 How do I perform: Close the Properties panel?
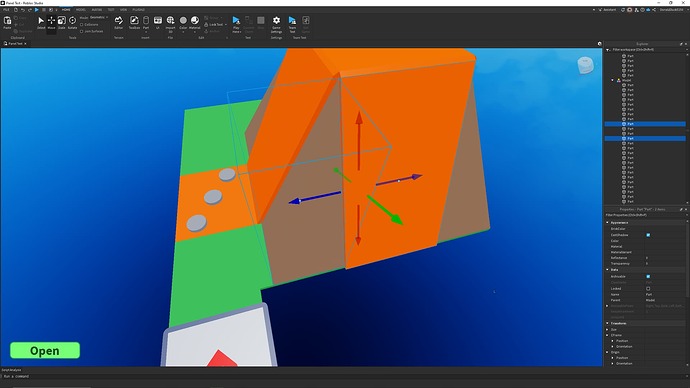click(x=686, y=209)
